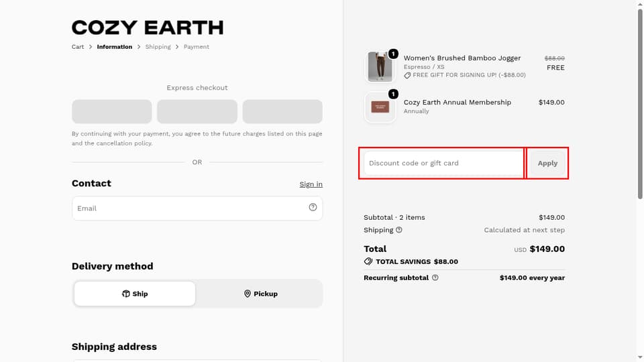Click the struck-through $88.00 price
Image resolution: width=644 pixels, height=362 pixels.
coord(555,58)
